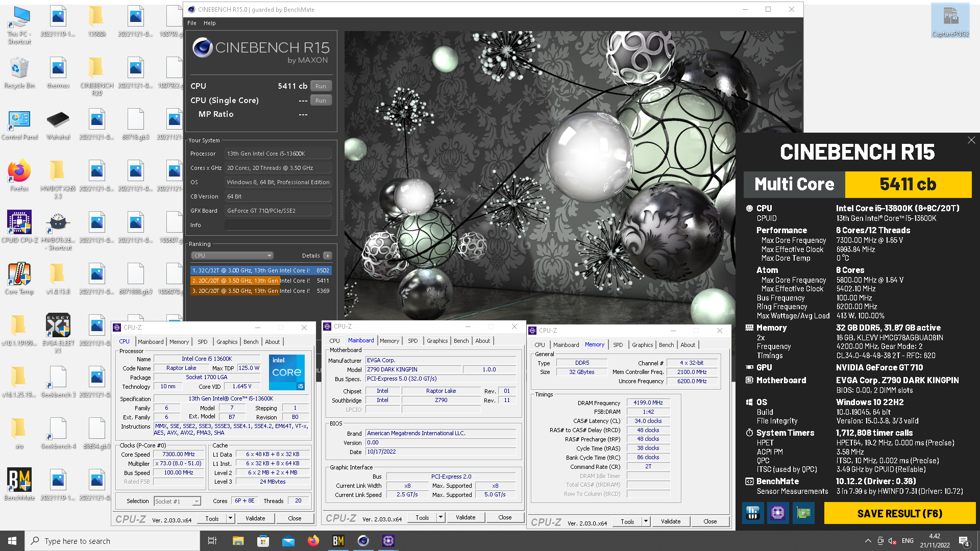Click Tools button in right CPU-Z window
This screenshot has height=551, width=980.
click(x=627, y=521)
